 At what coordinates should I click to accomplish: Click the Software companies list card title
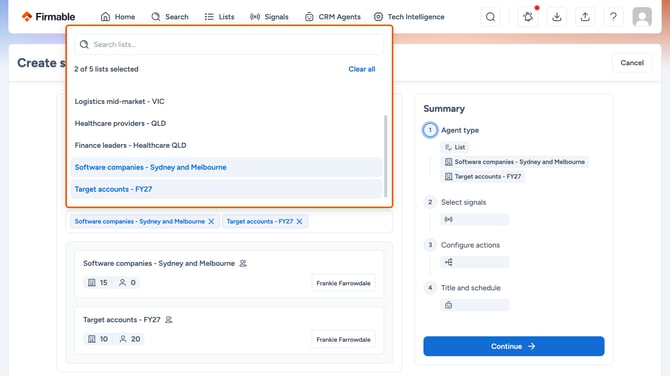(159, 264)
